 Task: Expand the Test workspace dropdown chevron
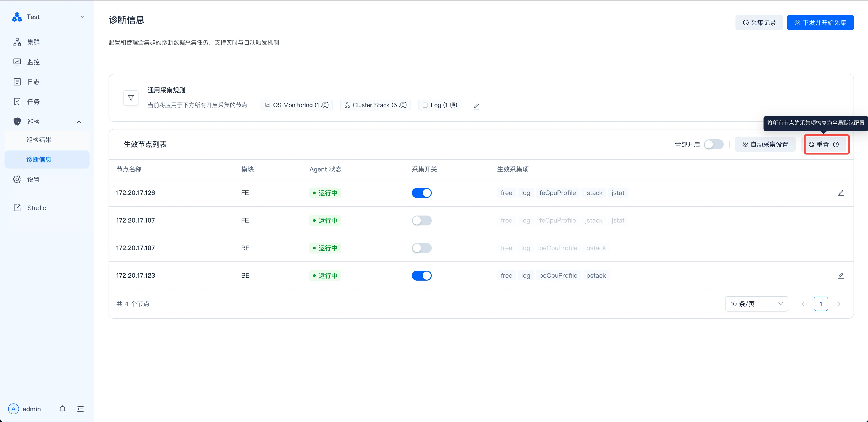[83, 17]
